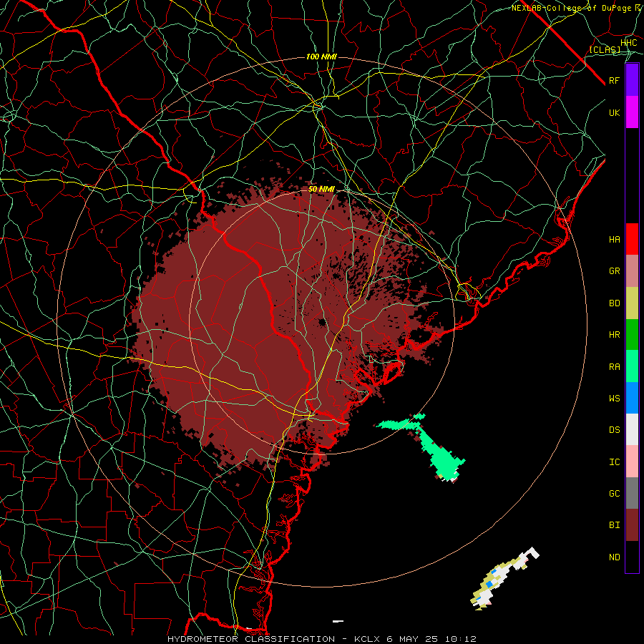The image size is (644, 644).
Task: Click the radar site dot at echo center
Action: tap(321, 322)
